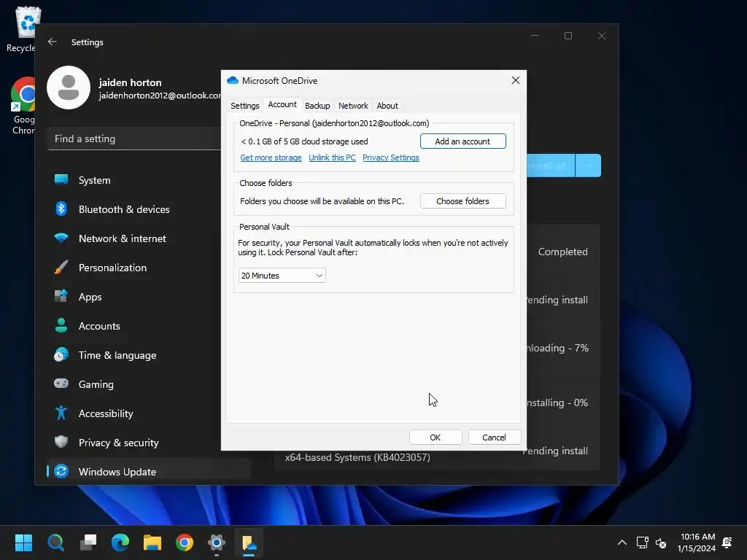
Task: Open Gaming settings
Action: tap(149, 384)
